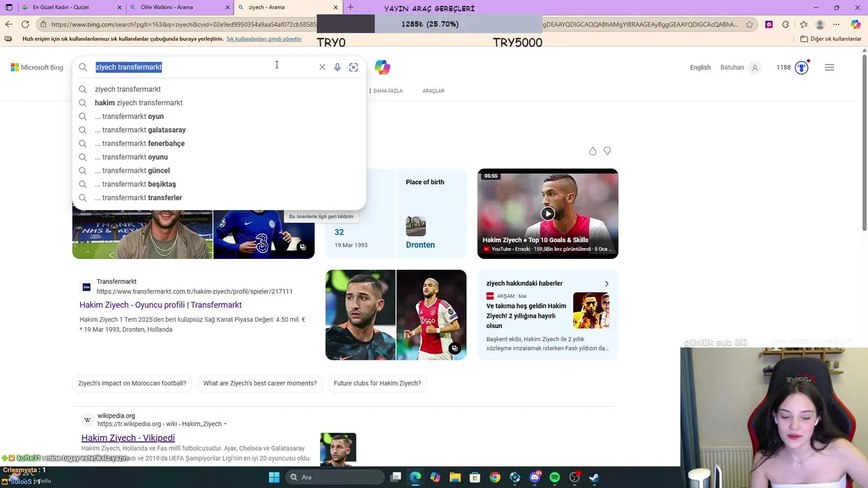Open Hakim Ziyech - Oyuncu profili Transfermarkt link
This screenshot has width=868, height=488.
click(x=161, y=305)
